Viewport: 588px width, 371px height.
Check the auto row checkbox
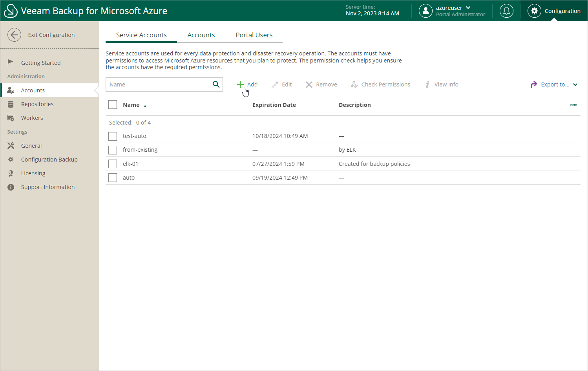point(113,178)
